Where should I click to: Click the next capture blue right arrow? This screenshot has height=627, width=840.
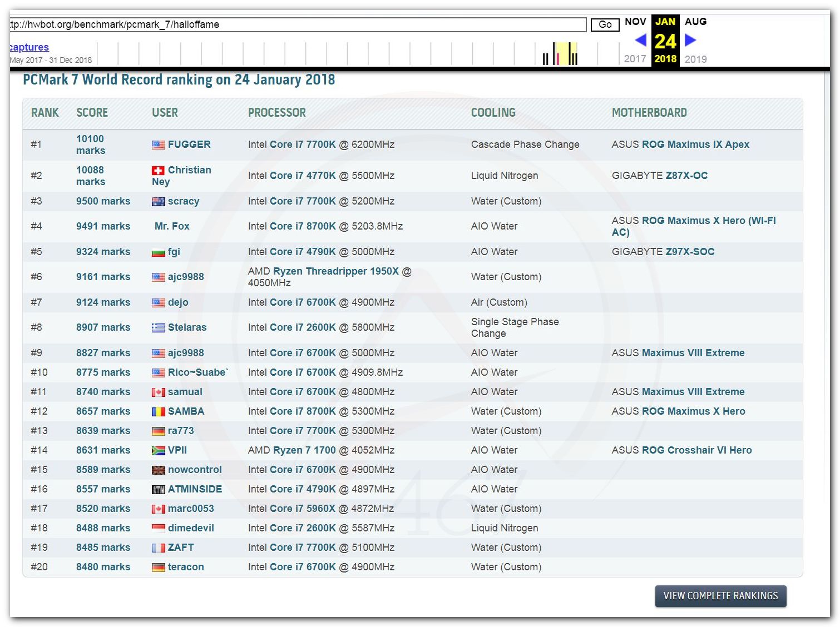[690, 40]
